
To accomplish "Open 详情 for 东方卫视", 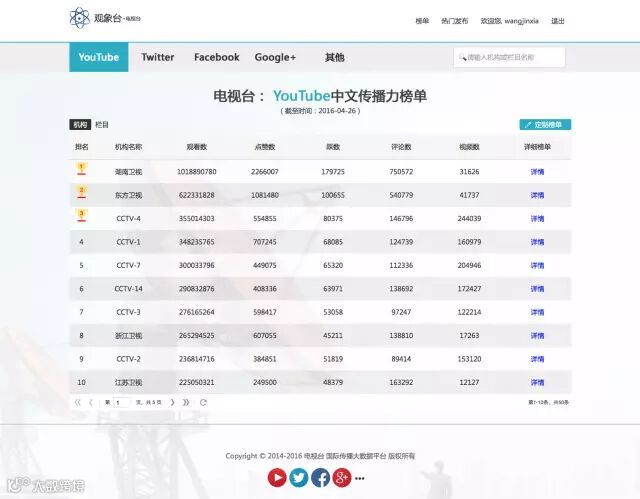I will point(537,195).
